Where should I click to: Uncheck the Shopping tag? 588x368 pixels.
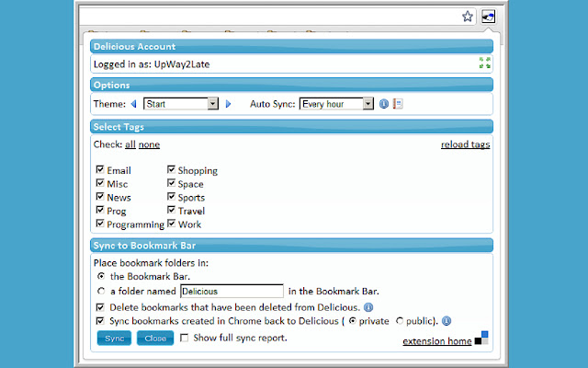[x=172, y=169]
